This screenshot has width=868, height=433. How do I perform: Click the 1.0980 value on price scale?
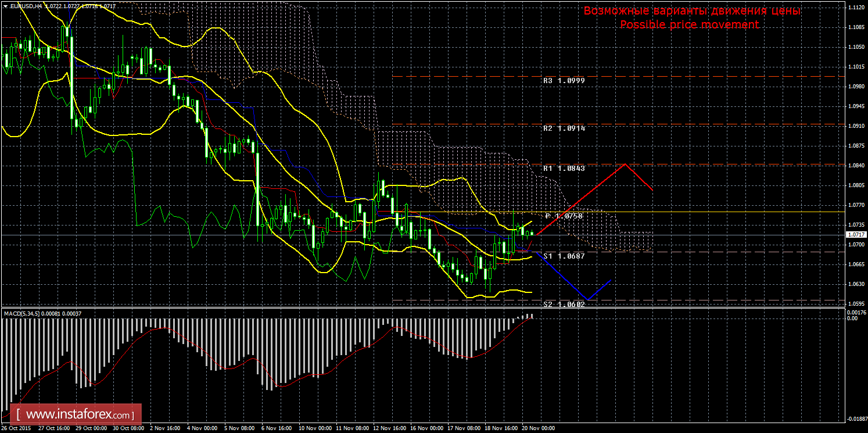855,87
